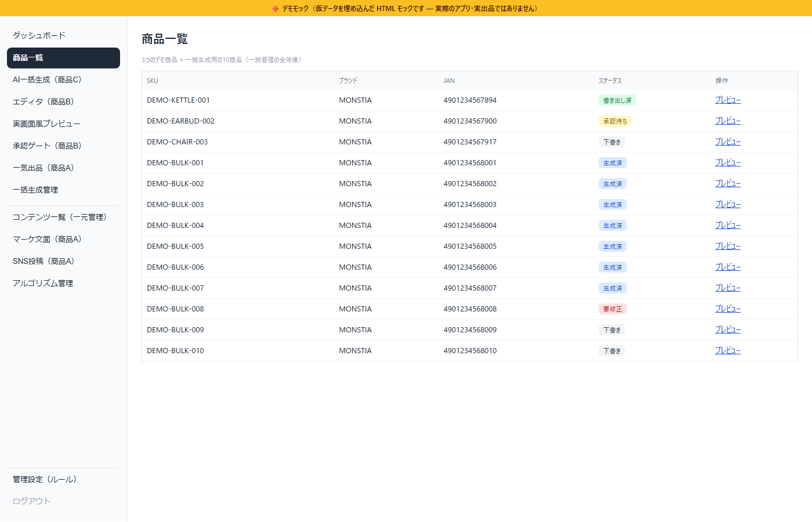Open preview link for DEMO-BULK-001
Viewport: 812px width, 522px height.
(x=728, y=162)
